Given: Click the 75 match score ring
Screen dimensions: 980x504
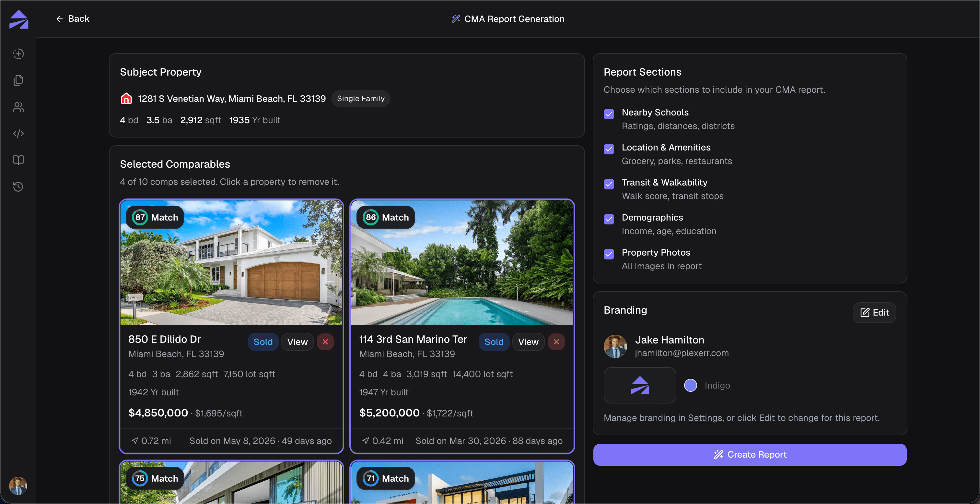Looking at the screenshot, I should coord(140,478).
